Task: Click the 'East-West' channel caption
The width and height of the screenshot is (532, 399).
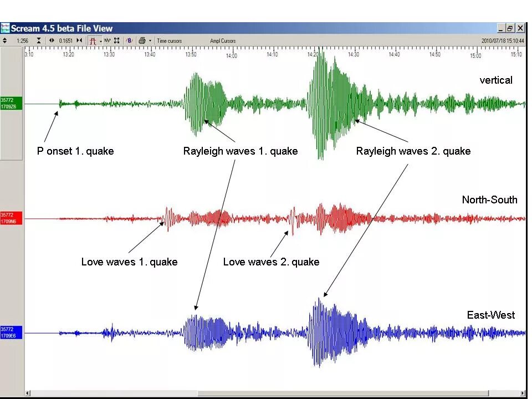Action: pyautogui.click(x=491, y=315)
